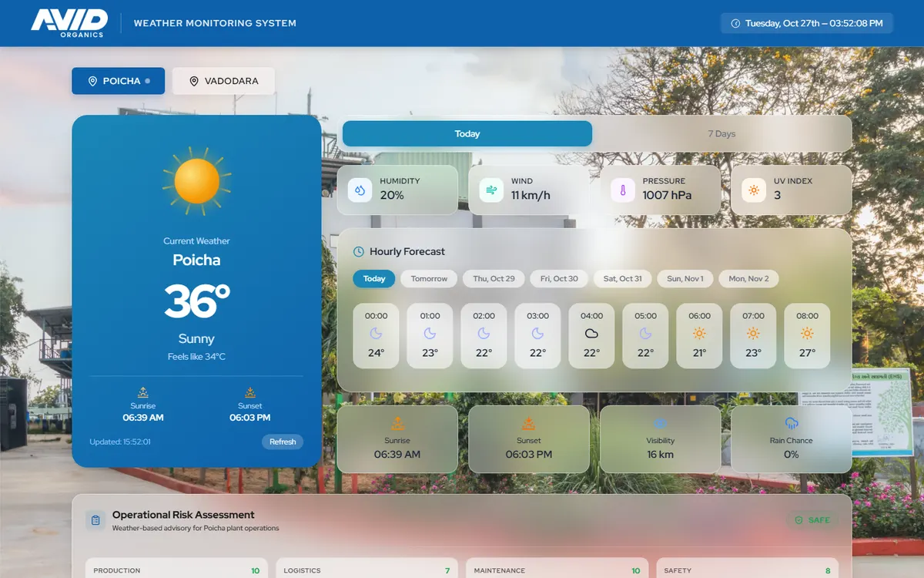This screenshot has height=578, width=924.
Task: Select Mon, Nov 2 day chip
Action: coord(748,278)
